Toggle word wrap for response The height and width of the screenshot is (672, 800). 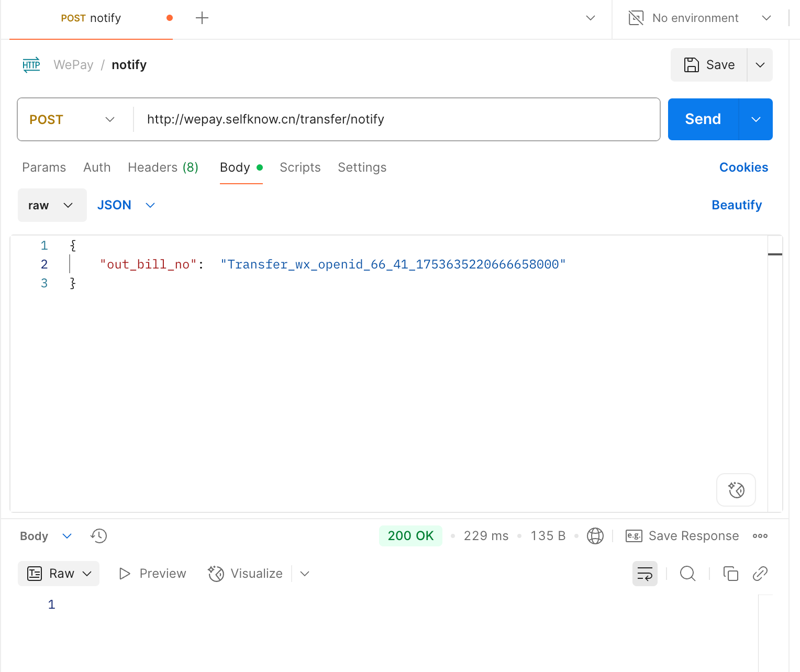click(x=645, y=574)
